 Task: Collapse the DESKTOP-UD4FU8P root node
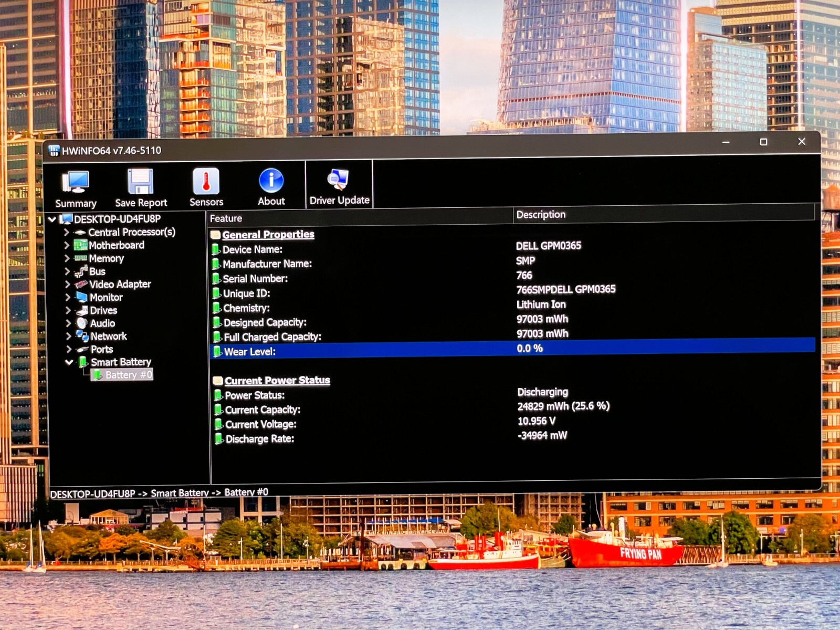[52, 219]
